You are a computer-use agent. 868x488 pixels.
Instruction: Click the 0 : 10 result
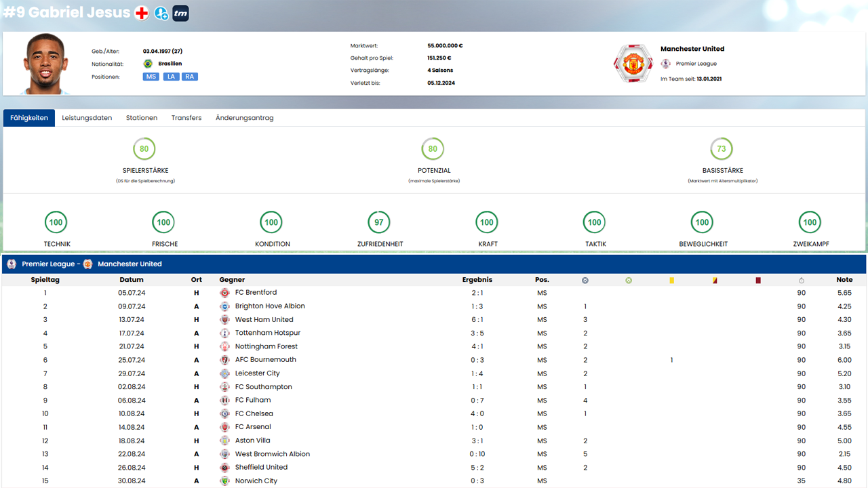click(477, 454)
